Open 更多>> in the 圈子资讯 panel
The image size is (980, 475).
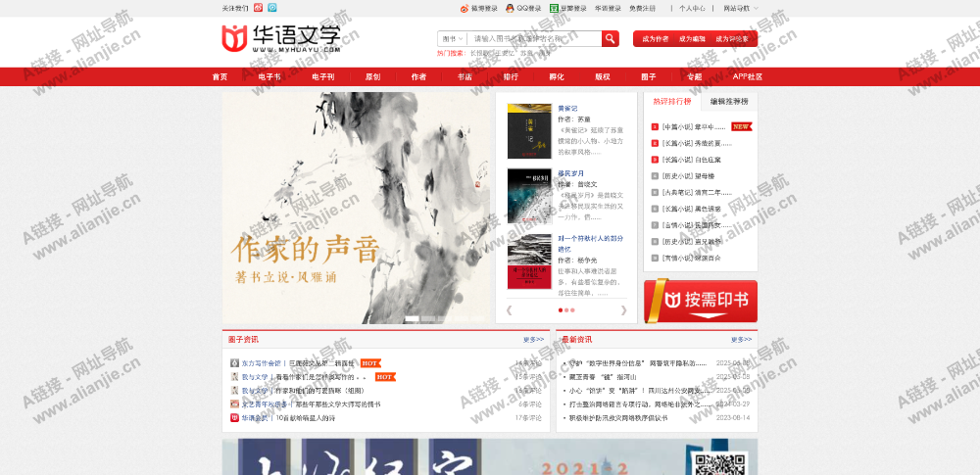534,340
